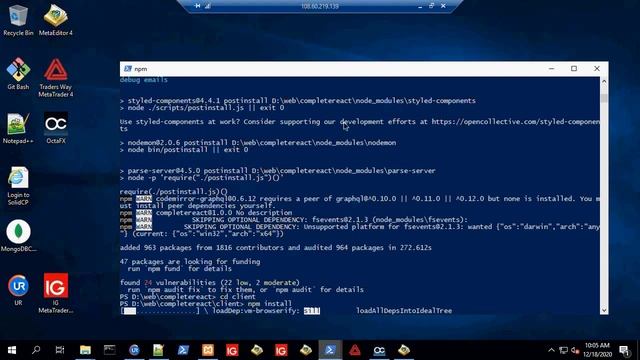Open Traders Way red triangle taskbar icon
The image size is (640, 360).
pos(355,350)
